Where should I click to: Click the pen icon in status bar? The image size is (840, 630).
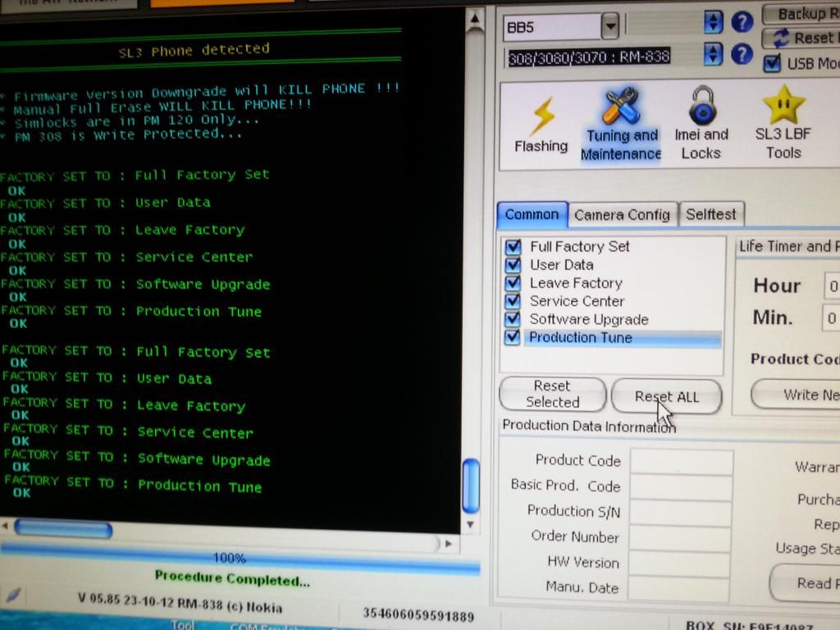[x=14, y=595]
